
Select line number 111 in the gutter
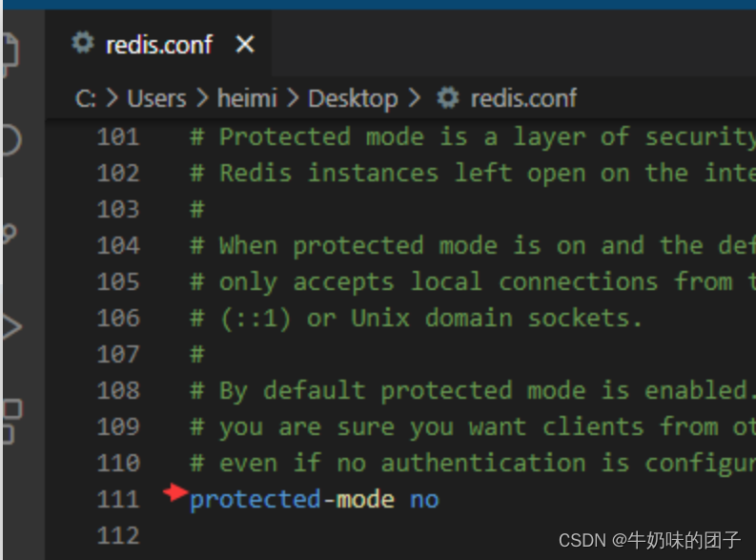click(118, 499)
